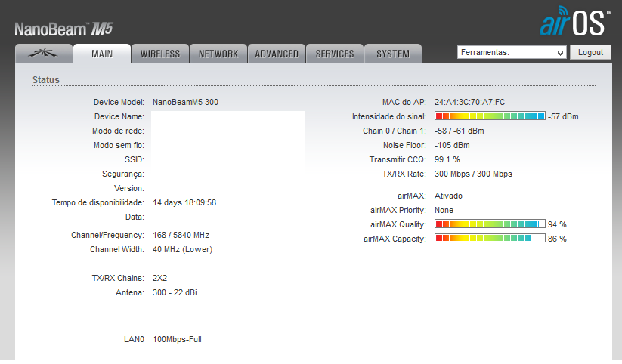Click the NanoBeamM5 300 device model value

point(186,102)
